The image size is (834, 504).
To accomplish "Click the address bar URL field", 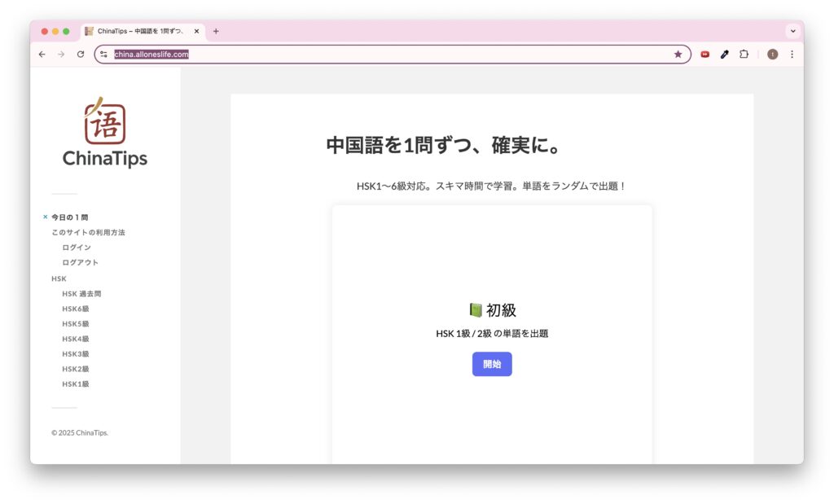I will coord(391,55).
